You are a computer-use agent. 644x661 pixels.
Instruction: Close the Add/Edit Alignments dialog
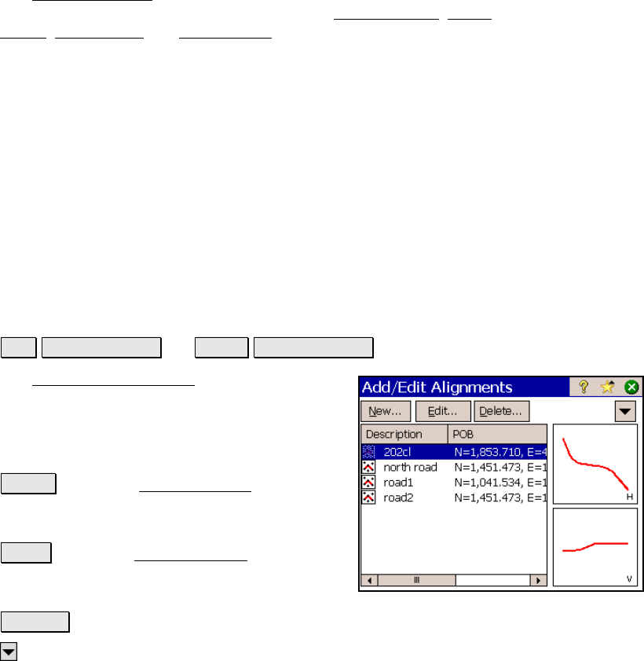[x=631, y=387]
